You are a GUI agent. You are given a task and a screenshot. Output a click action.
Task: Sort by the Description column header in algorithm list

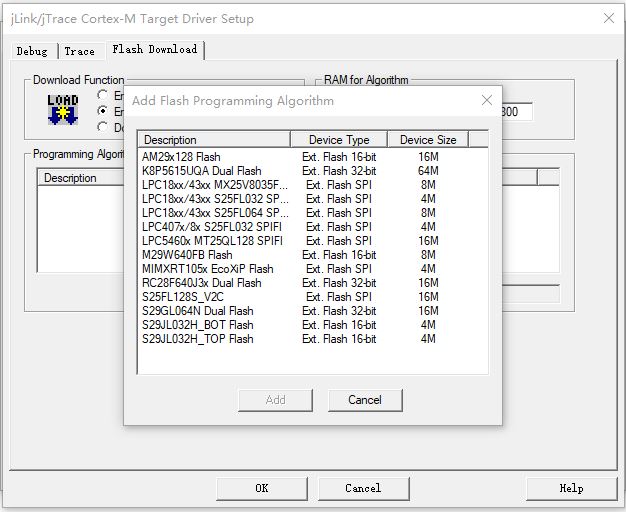pyautogui.click(x=214, y=139)
